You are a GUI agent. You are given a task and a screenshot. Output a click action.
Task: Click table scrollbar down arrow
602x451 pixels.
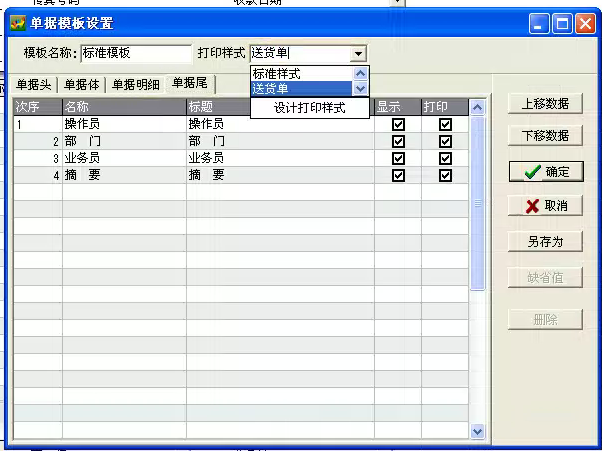[x=477, y=431]
